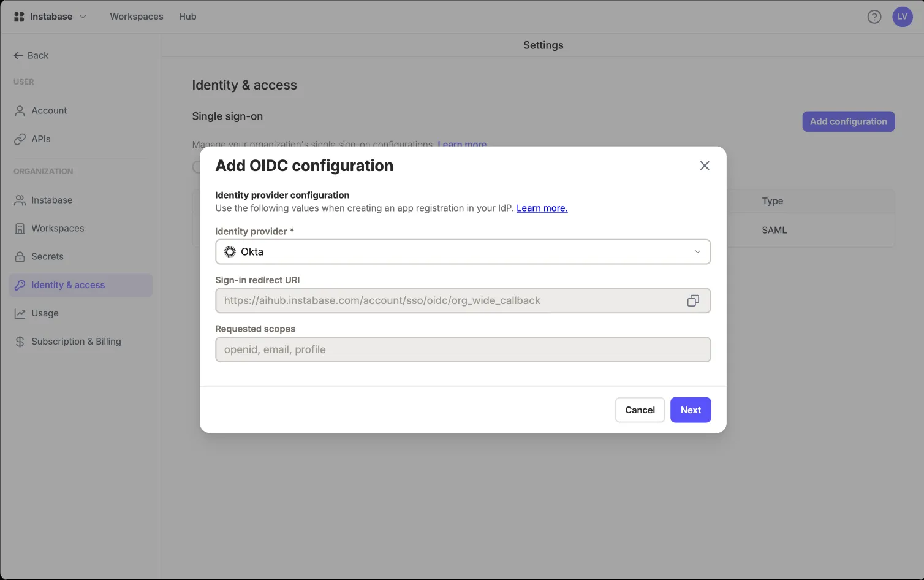
Task: Expand the Instabase organization switcher chevron
Action: [x=83, y=17]
